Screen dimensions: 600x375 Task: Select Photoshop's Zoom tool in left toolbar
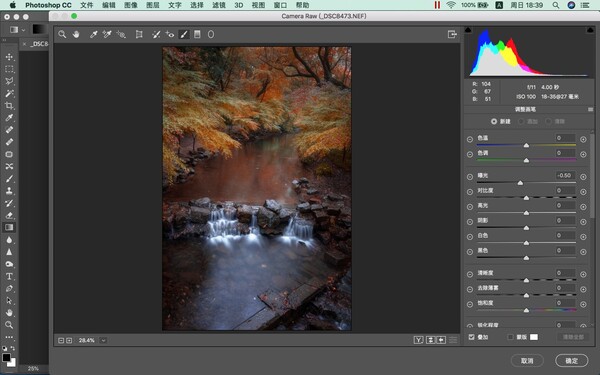[x=9, y=325]
